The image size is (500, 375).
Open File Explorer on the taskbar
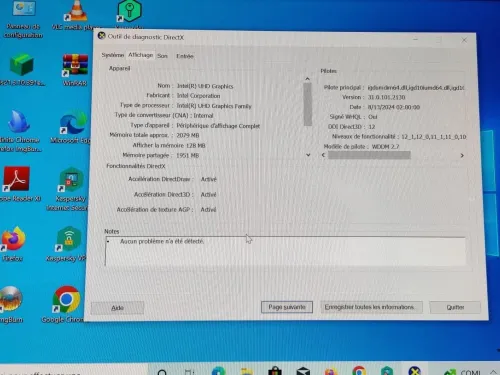(247, 371)
